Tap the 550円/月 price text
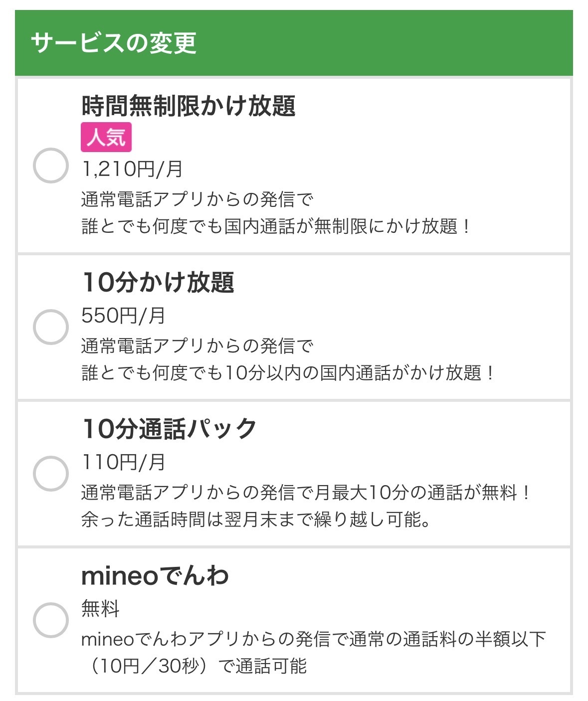Viewport: 588px width, 701px height. 123,316
